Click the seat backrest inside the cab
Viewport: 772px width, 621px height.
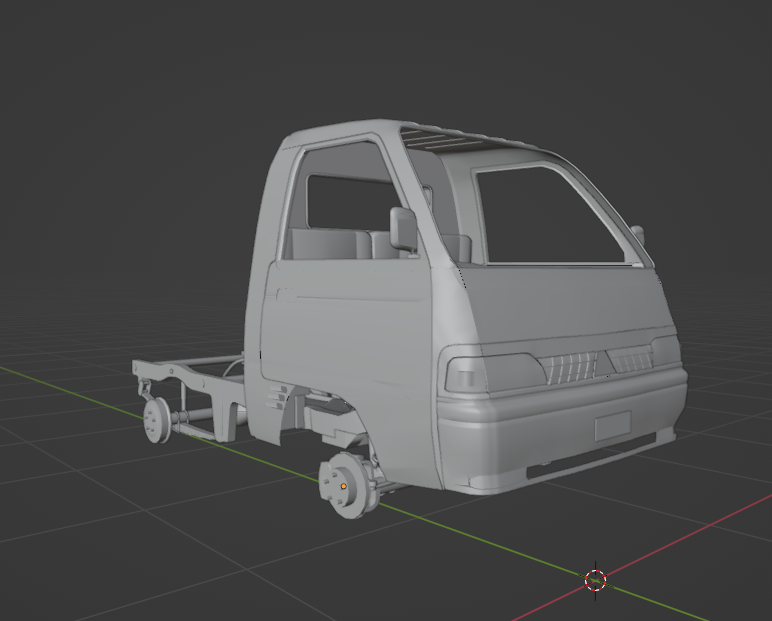click(329, 244)
